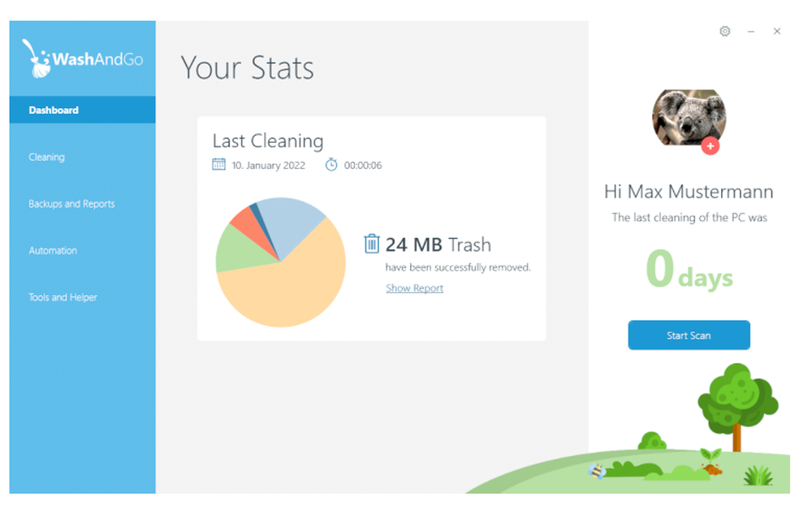Open Tools and Helper
Viewport: 812px width, 506px height.
(x=63, y=297)
